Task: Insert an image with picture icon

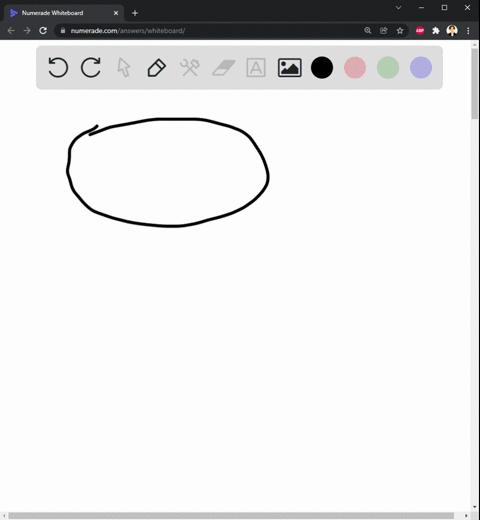Action: pyautogui.click(x=290, y=68)
